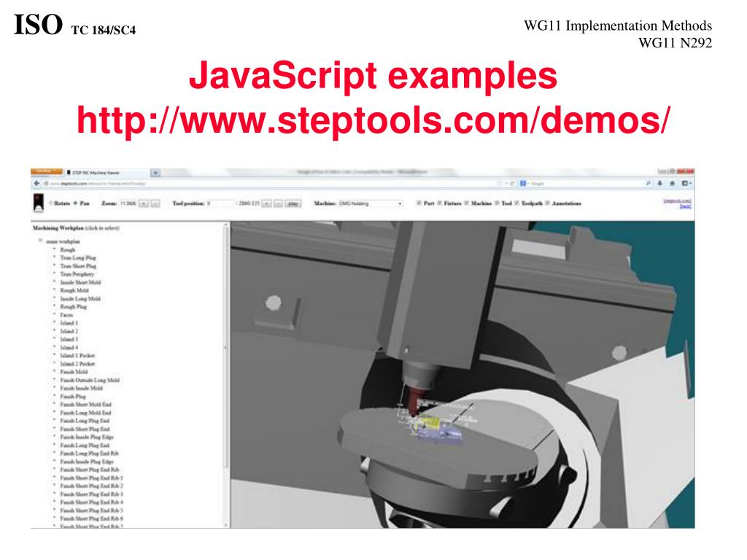
Task: Click the Tool position plus button
Action: 267,203
